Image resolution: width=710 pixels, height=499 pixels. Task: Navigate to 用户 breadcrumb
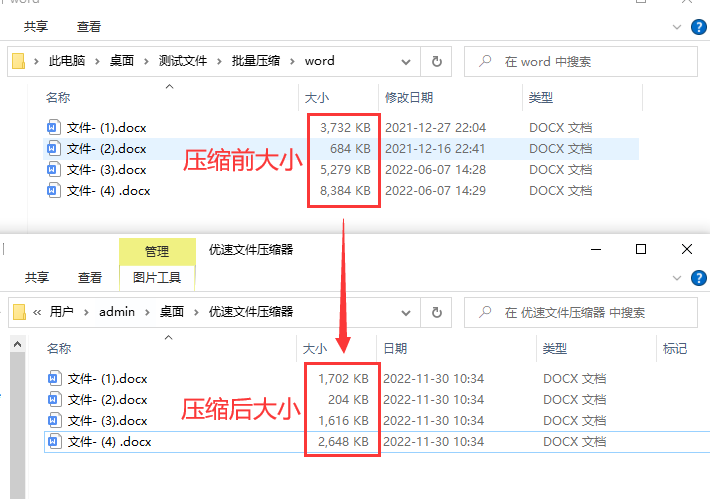[x=61, y=312]
